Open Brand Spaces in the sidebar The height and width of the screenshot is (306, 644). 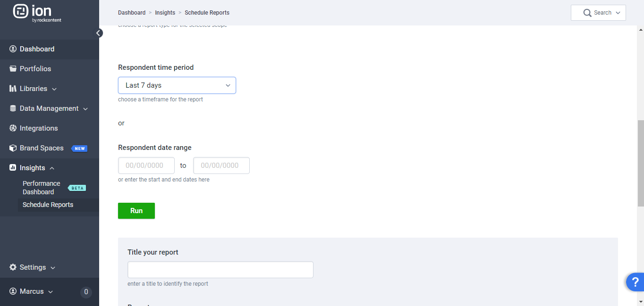click(x=42, y=148)
